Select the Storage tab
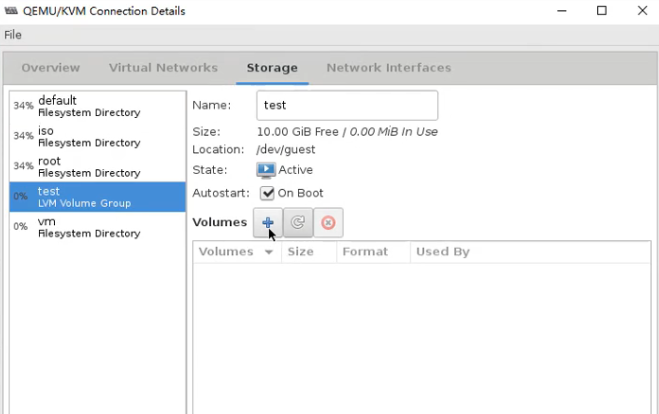 pos(272,68)
